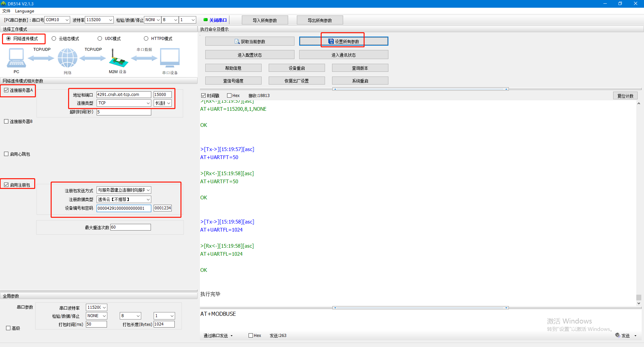Screen dimensions: 644x347
Task: Click the 恢复出厂设置 button
Action: click(x=297, y=81)
